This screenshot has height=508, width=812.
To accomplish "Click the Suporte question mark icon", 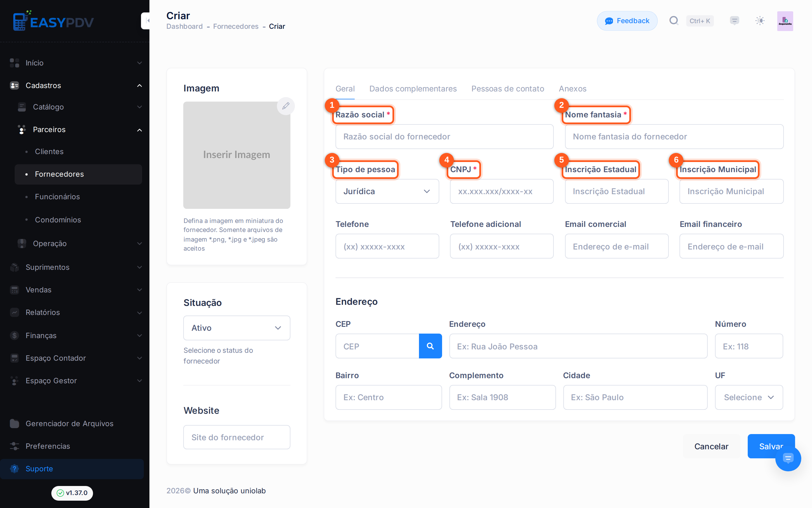I will 14,469.
